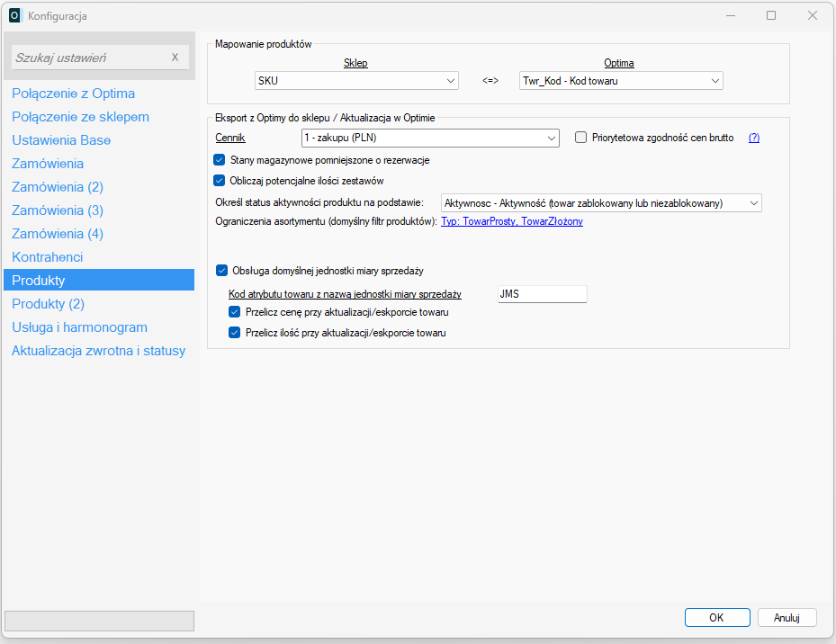Select the Zamówienia section
836x644 pixels.
click(x=48, y=164)
